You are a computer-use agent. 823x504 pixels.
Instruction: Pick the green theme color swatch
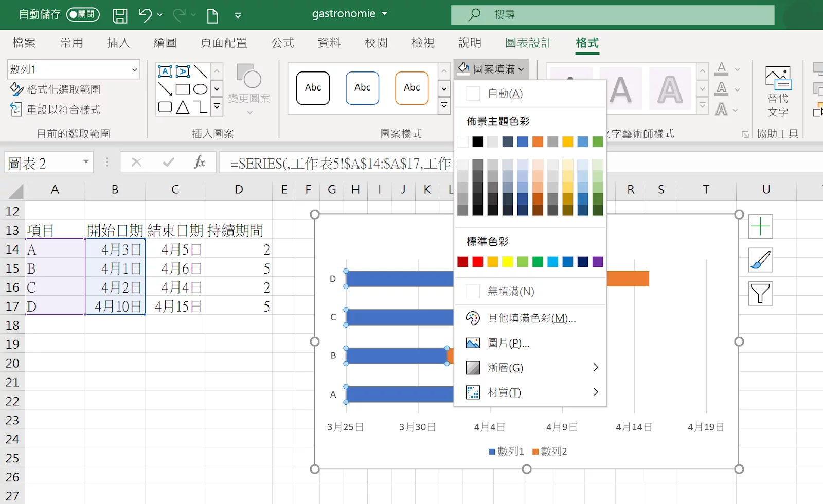click(598, 141)
